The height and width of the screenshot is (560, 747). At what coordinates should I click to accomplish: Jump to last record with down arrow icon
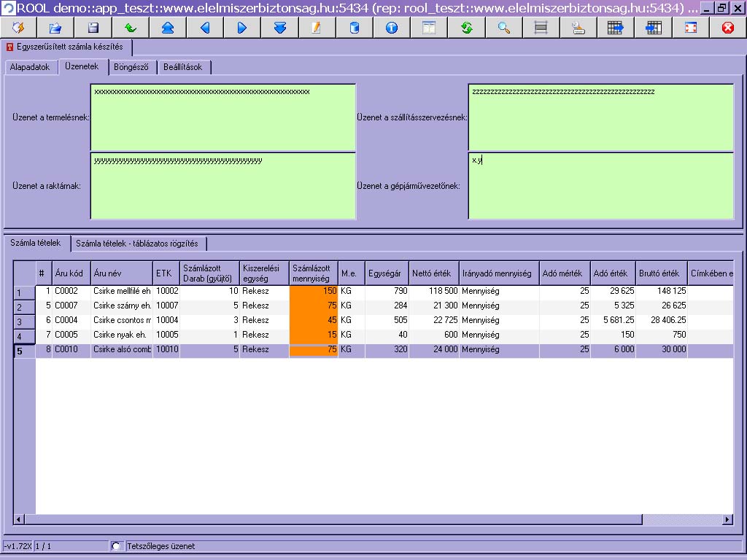(x=279, y=28)
